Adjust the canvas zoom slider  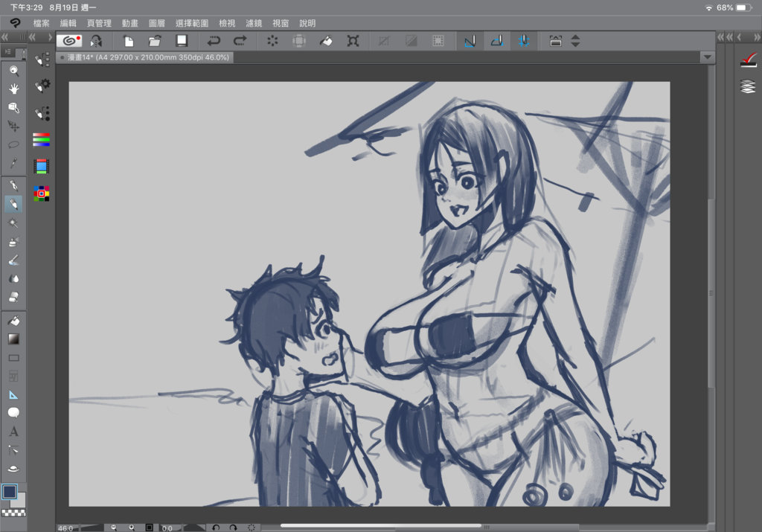click(x=92, y=528)
